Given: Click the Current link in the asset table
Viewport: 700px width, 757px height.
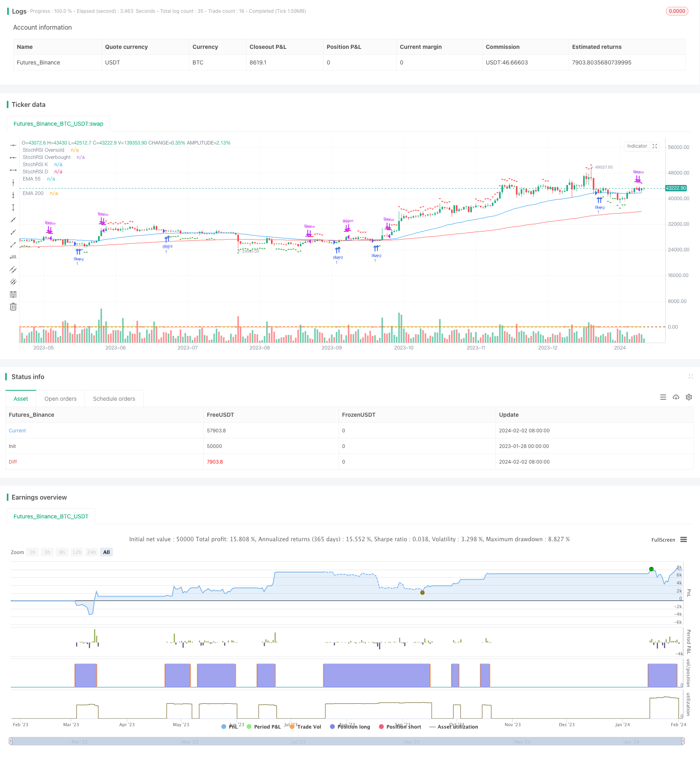Looking at the screenshot, I should point(17,430).
